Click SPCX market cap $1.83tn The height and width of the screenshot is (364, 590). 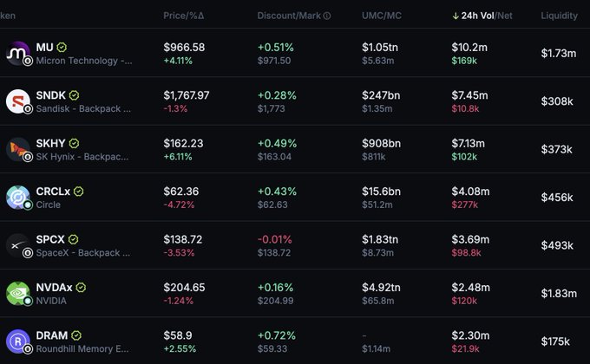click(380, 239)
